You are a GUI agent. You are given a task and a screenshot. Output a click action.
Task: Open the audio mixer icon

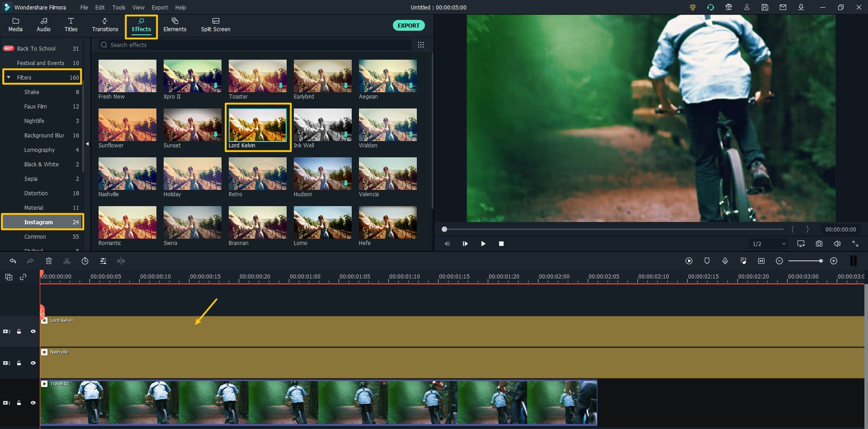[743, 261]
